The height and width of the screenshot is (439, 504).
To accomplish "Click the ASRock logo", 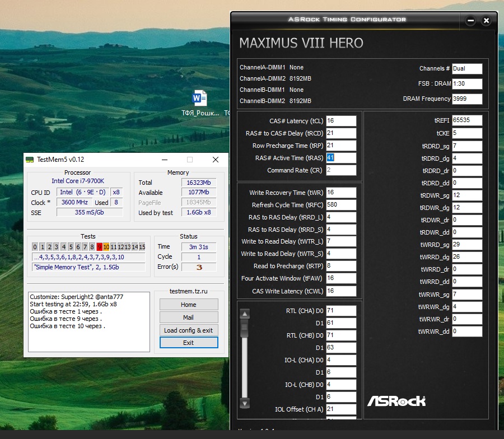I will pyautogui.click(x=396, y=401).
